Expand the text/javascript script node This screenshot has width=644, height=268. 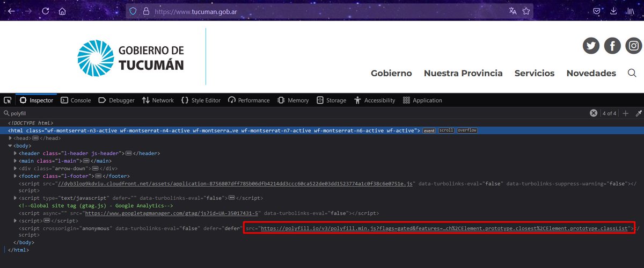point(16,198)
